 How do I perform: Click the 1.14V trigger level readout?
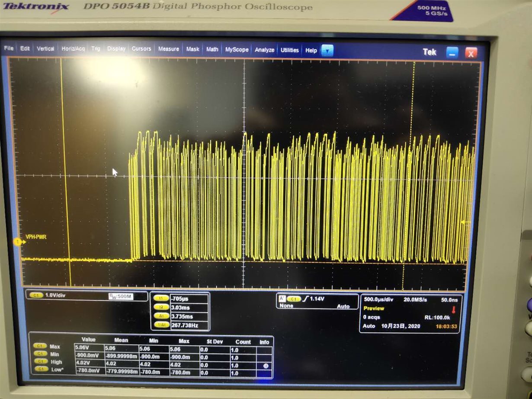pos(318,299)
